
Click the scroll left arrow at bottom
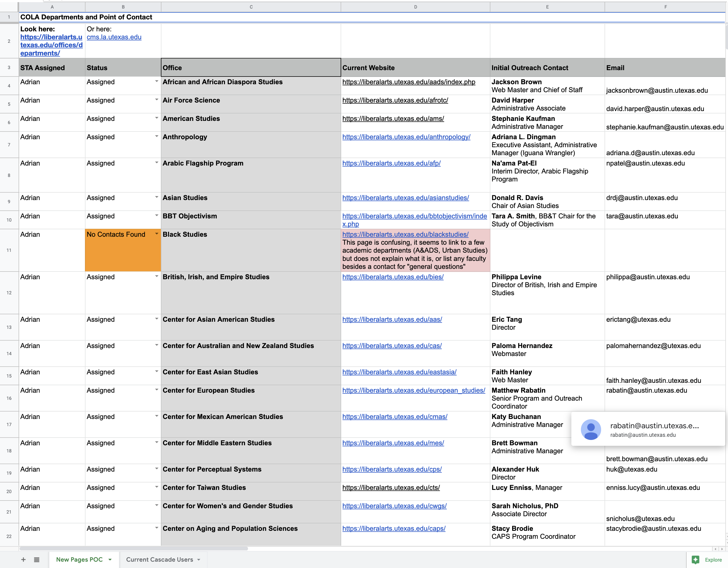tap(715, 549)
